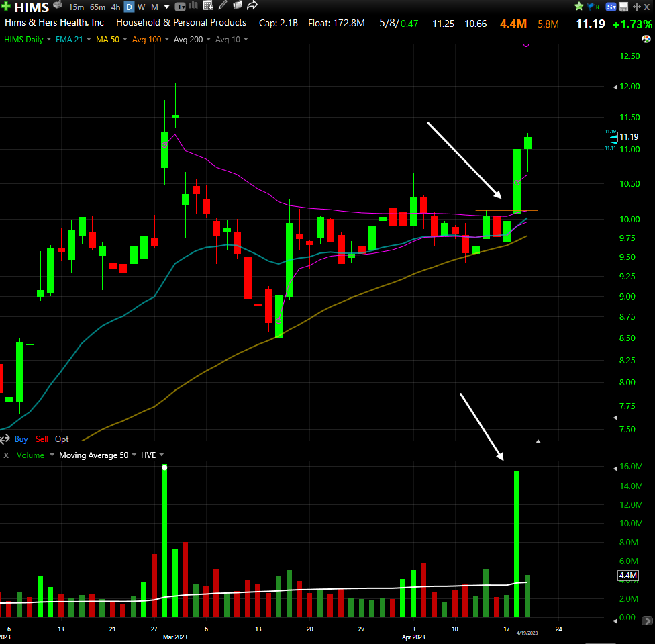Click the chart pan arrows icon beside Buy
655x644 pixels.
click(x=5, y=439)
